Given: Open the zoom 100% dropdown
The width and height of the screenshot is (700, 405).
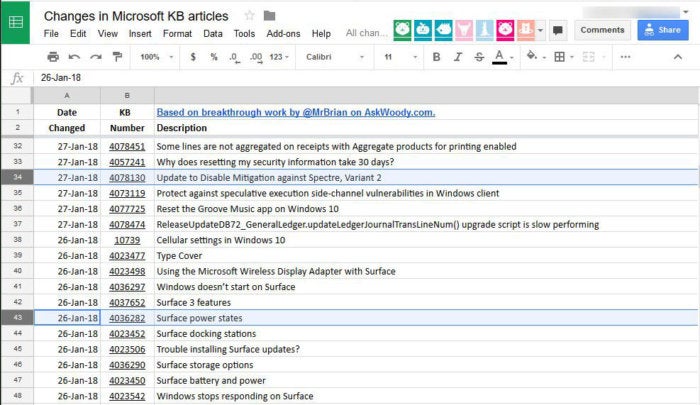Looking at the screenshot, I should (156, 57).
